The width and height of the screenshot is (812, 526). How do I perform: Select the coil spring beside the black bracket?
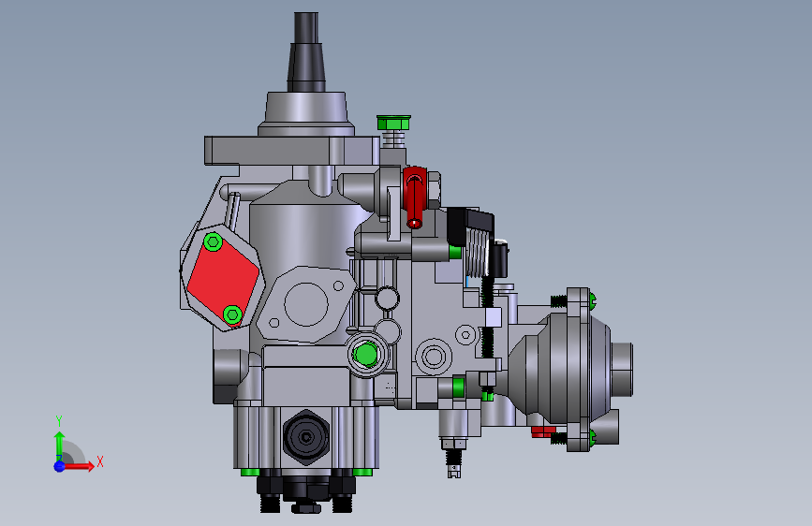[477, 252]
